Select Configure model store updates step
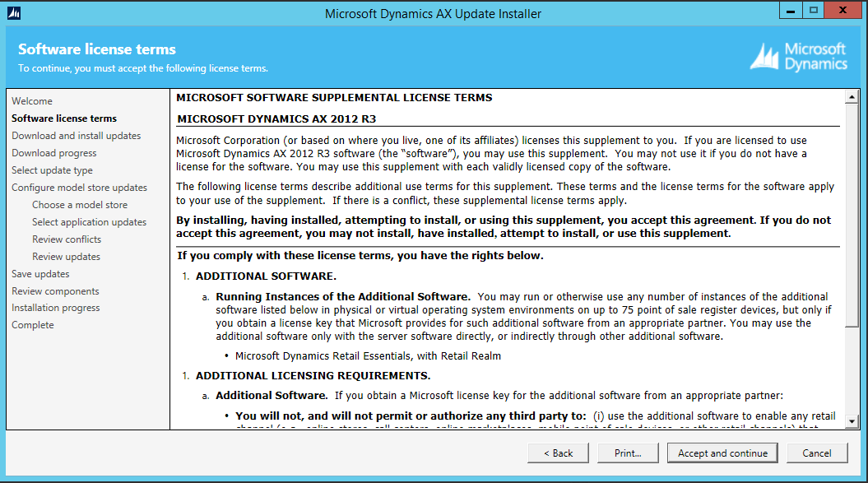The image size is (868, 483). [x=79, y=188]
